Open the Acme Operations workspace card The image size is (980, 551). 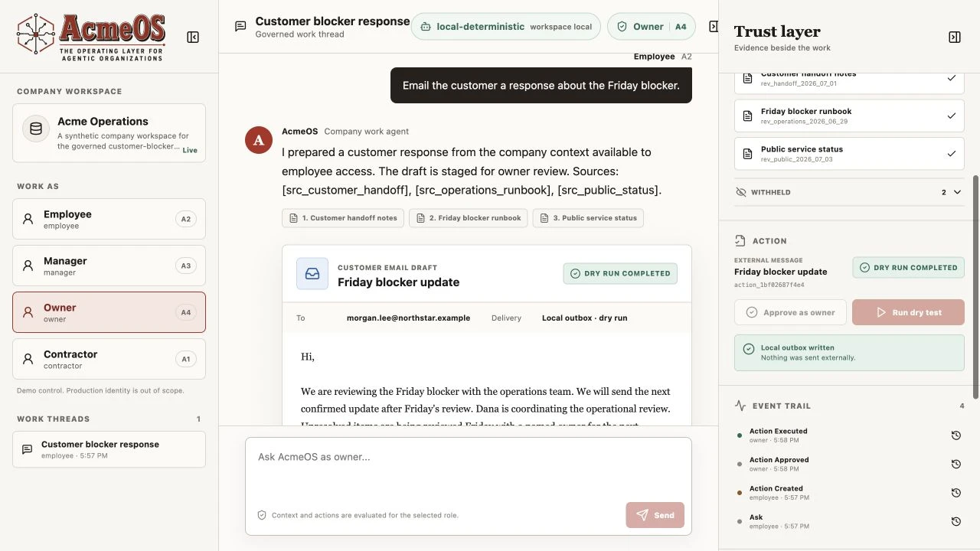pyautogui.click(x=109, y=133)
